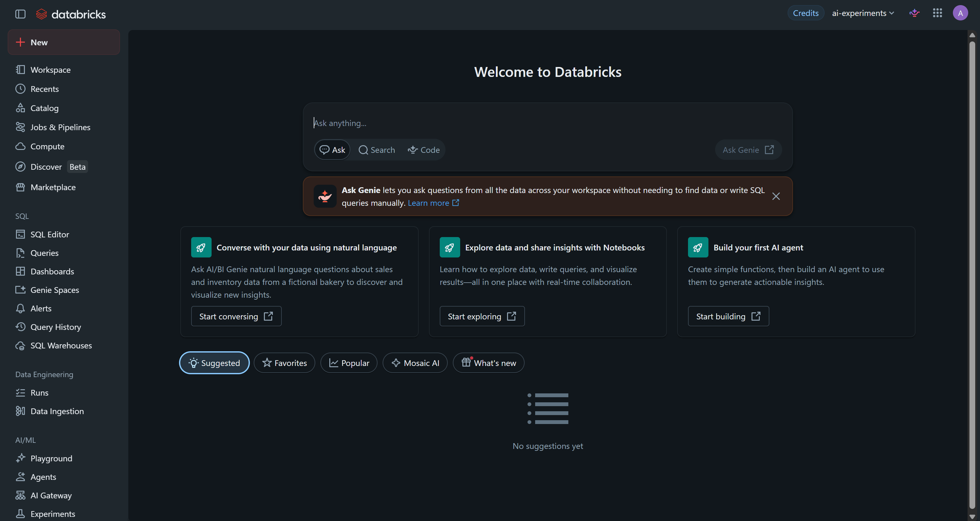Click the "No suggestions yet" text
This screenshot has width=980, height=521.
pos(548,446)
